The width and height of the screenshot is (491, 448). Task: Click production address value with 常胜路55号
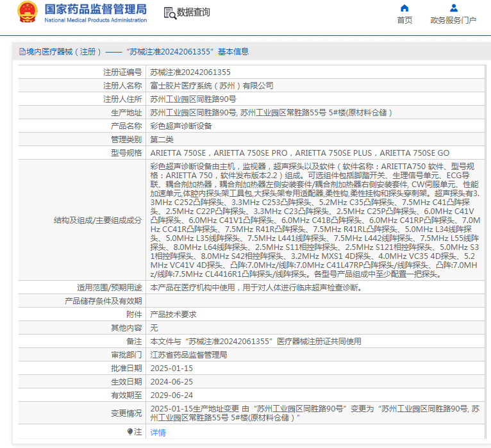coord(271,113)
